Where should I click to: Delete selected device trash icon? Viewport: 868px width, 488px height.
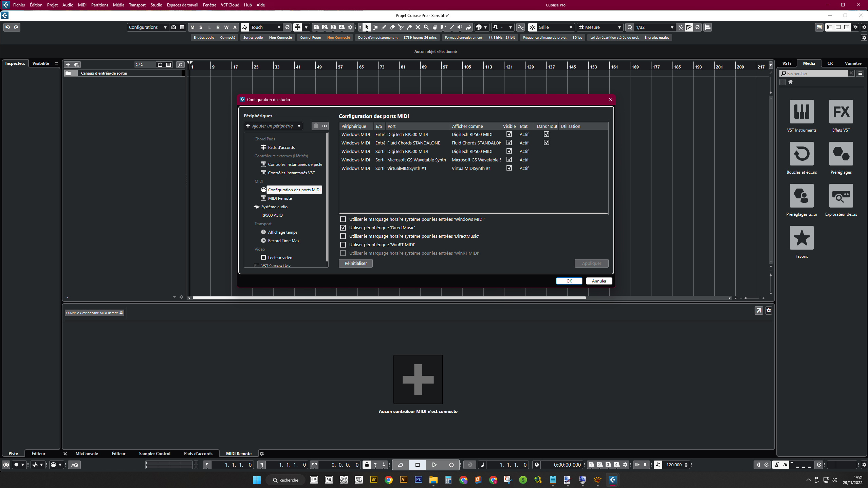[316, 126]
